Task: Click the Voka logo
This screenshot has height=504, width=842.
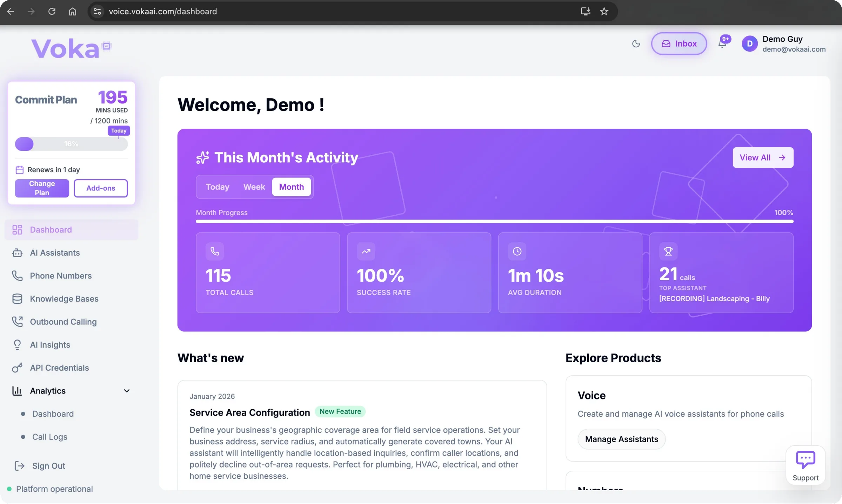Action: (x=70, y=48)
